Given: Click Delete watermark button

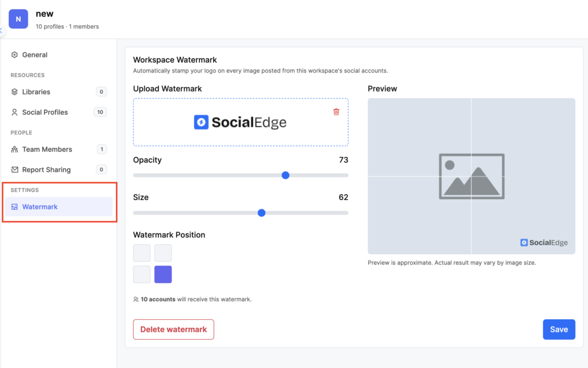Looking at the screenshot, I should tap(173, 329).
